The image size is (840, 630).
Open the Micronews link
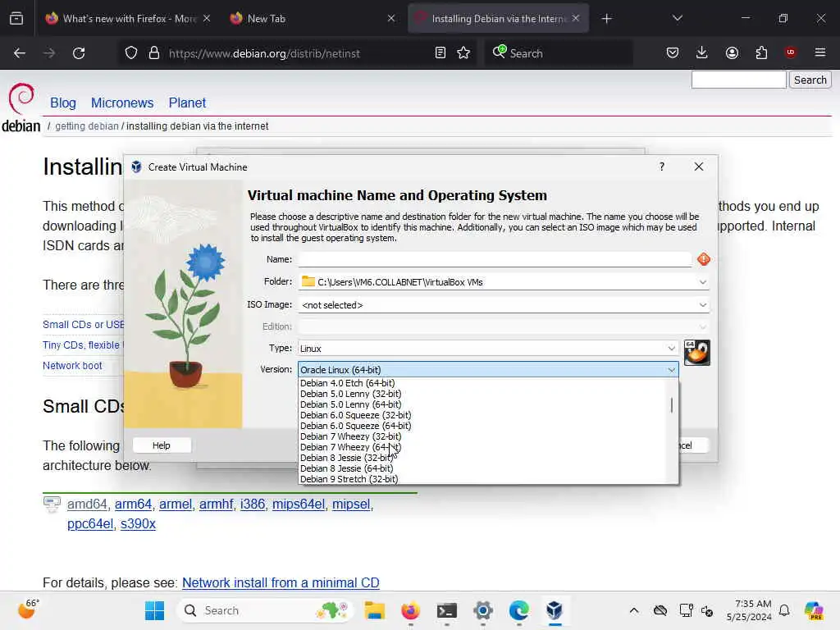[122, 103]
